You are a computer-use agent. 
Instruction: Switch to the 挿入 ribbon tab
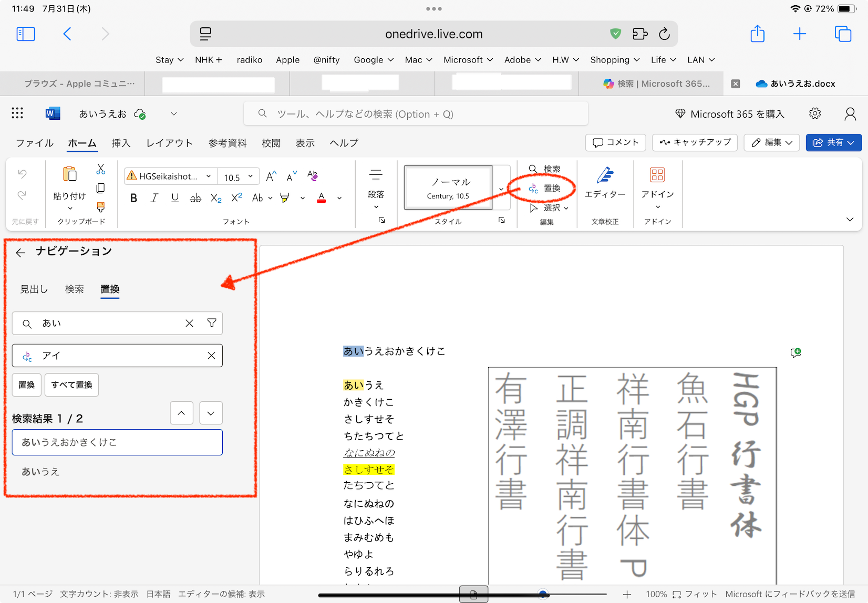pyautogui.click(x=120, y=143)
